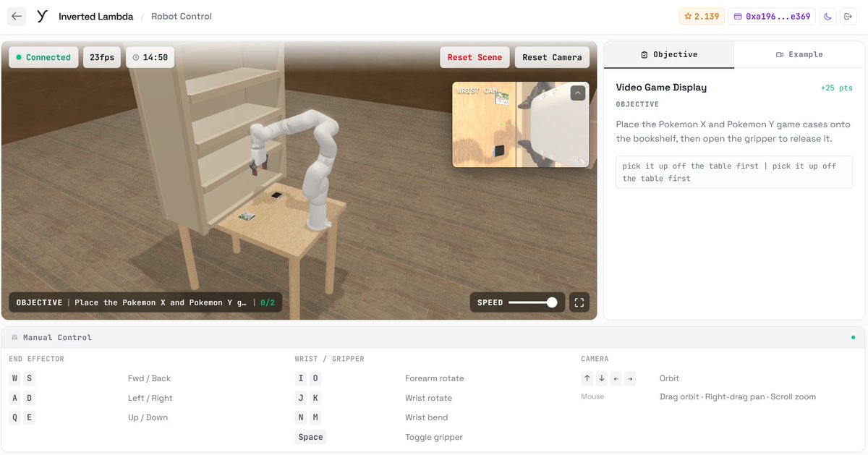Click Space to toggle gripper
The height and width of the screenshot is (455, 868).
(x=311, y=437)
